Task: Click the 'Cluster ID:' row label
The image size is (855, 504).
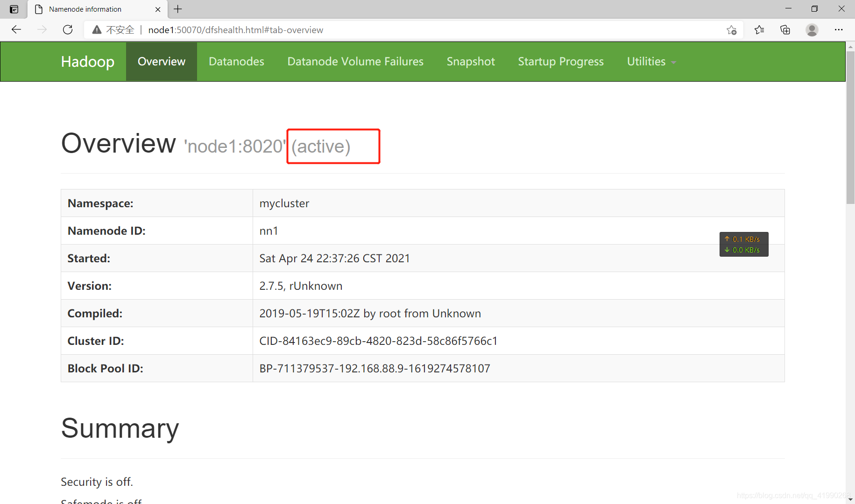Action: pyautogui.click(x=96, y=341)
